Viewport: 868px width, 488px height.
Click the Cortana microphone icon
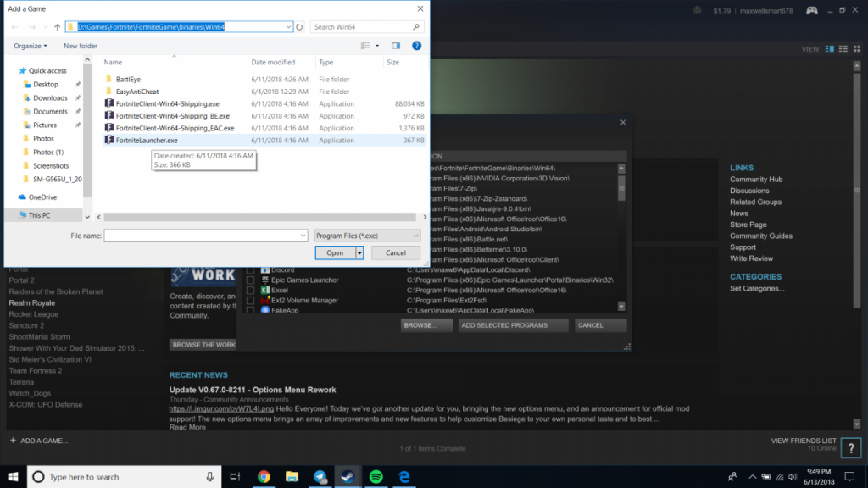click(x=210, y=476)
